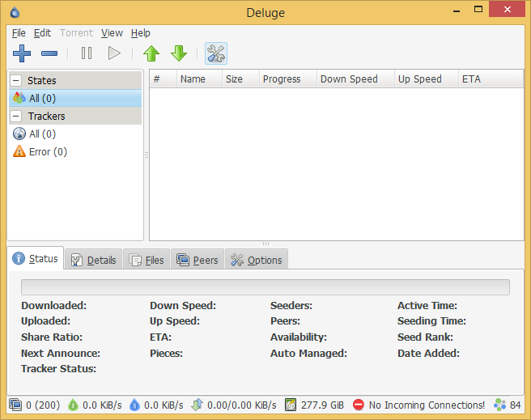
Task: Click the No Incoming Connections! status text
Action: 427,405
